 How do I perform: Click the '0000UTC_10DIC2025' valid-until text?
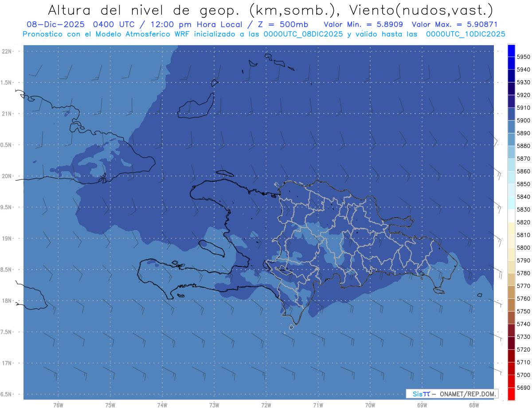(465, 34)
